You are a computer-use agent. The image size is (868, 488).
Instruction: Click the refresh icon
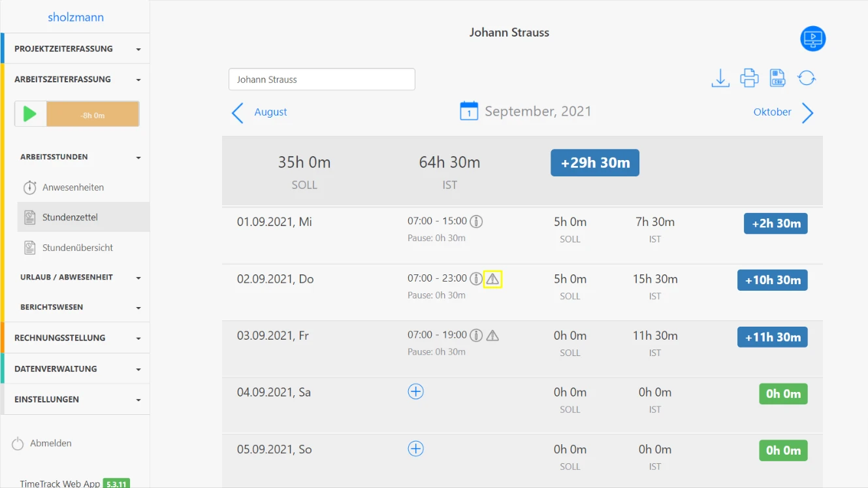coord(807,78)
